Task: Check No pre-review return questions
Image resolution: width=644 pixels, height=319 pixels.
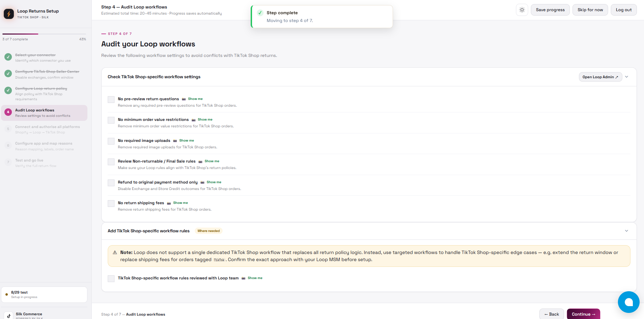Action: (x=111, y=100)
